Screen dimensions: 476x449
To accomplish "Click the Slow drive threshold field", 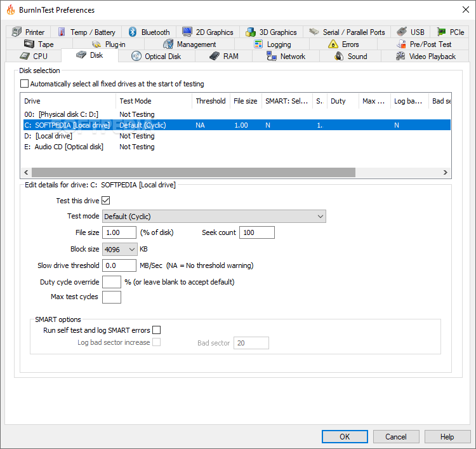I will [x=119, y=265].
